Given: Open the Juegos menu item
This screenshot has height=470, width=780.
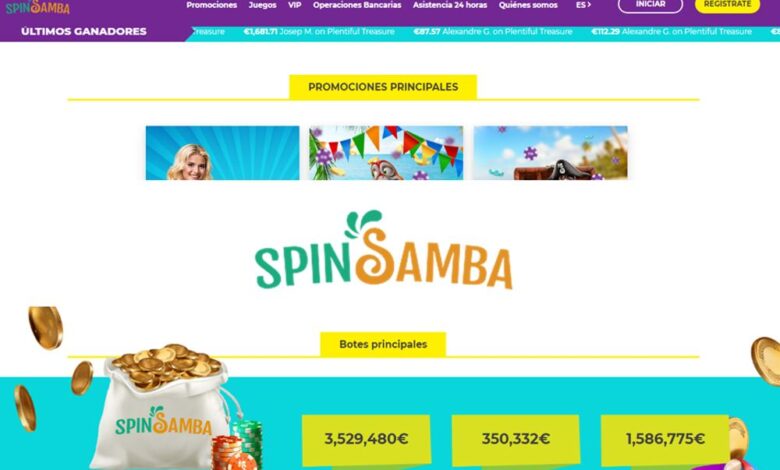Looking at the screenshot, I should (x=262, y=5).
